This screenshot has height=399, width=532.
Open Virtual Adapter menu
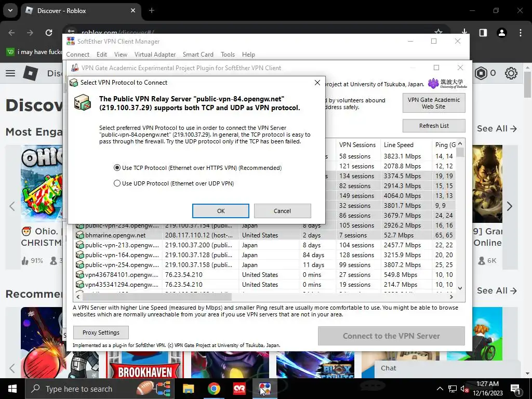[x=155, y=54]
